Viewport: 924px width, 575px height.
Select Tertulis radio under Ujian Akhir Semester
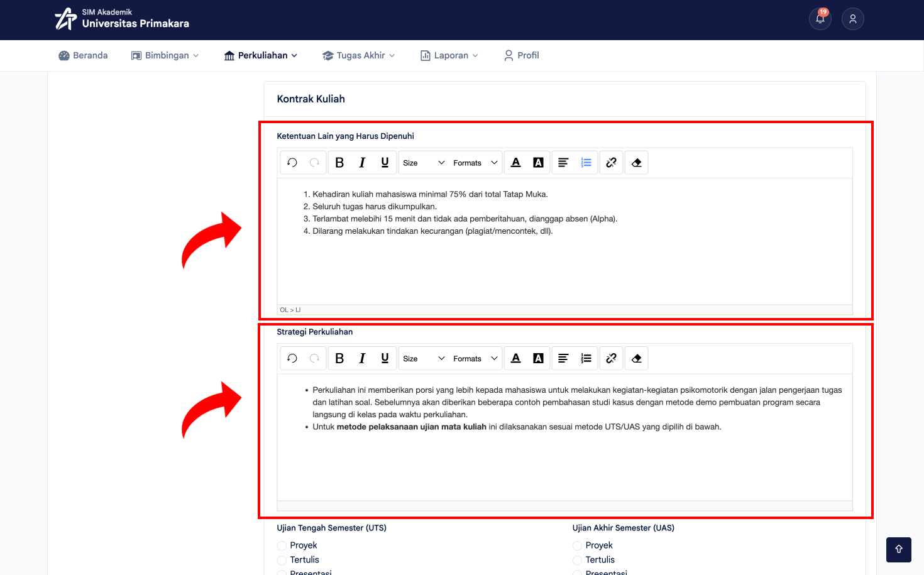coord(577,561)
